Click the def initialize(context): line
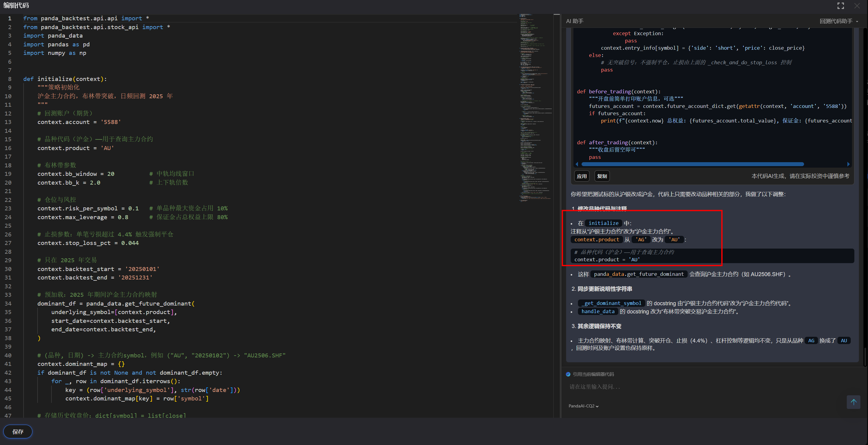 tap(65, 79)
